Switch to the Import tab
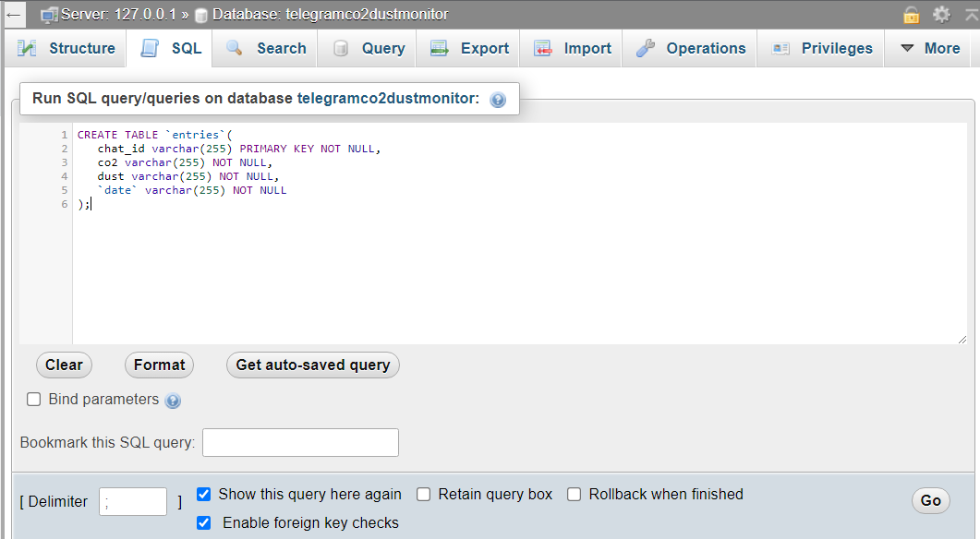The width and height of the screenshot is (980, 539). point(573,48)
